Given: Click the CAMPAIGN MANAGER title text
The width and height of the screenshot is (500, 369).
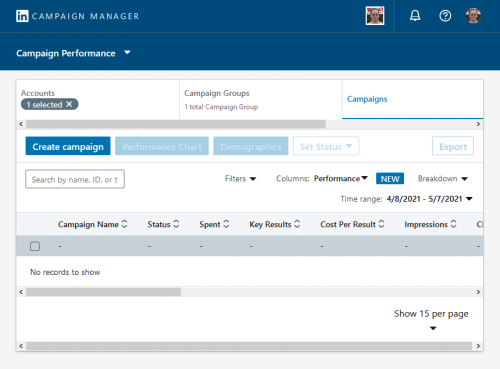Looking at the screenshot, I should click(86, 16).
